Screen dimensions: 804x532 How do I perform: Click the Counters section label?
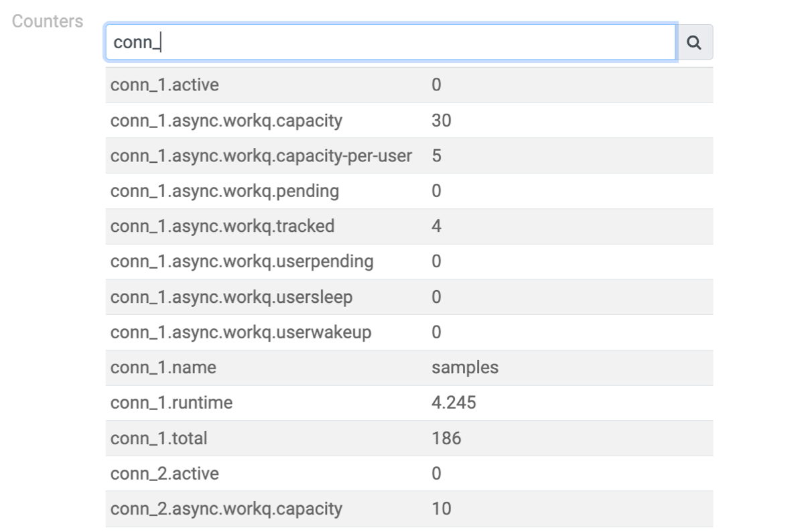[48, 21]
